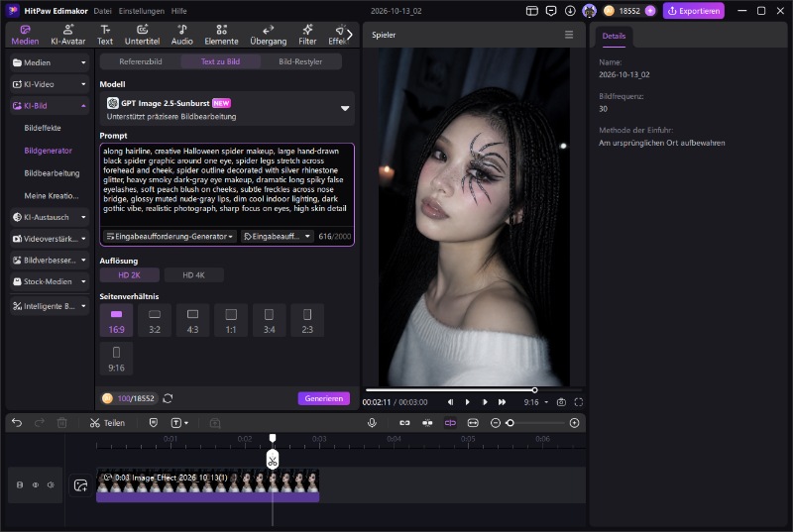
Task: Select the 1:1 aspect ratio
Action: pos(231,320)
